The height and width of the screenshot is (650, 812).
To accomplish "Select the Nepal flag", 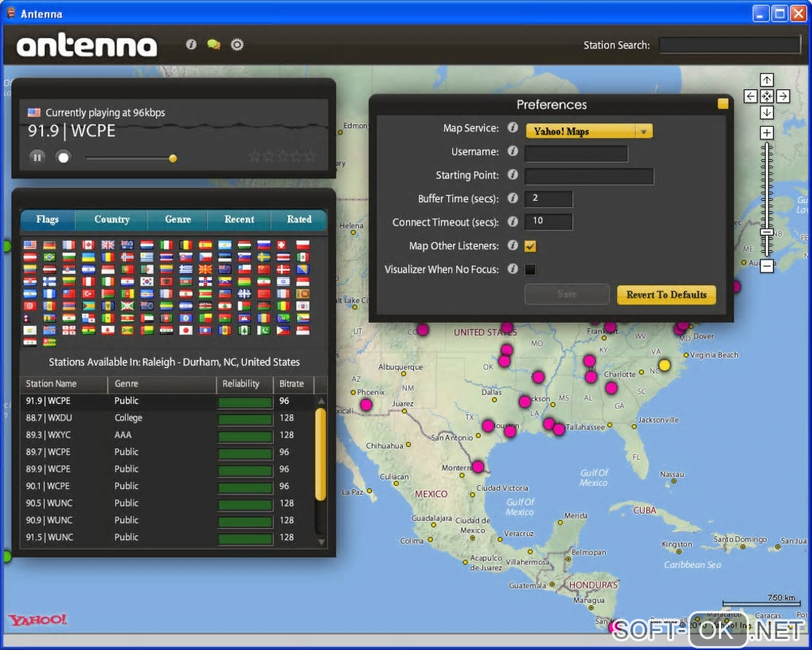I will pyautogui.click(x=27, y=319).
